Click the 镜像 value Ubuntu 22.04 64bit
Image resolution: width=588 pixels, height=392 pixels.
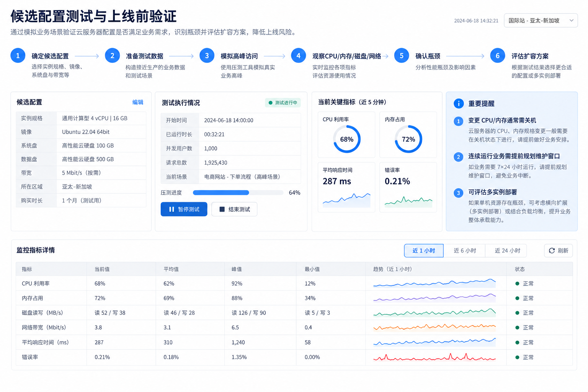click(86, 132)
